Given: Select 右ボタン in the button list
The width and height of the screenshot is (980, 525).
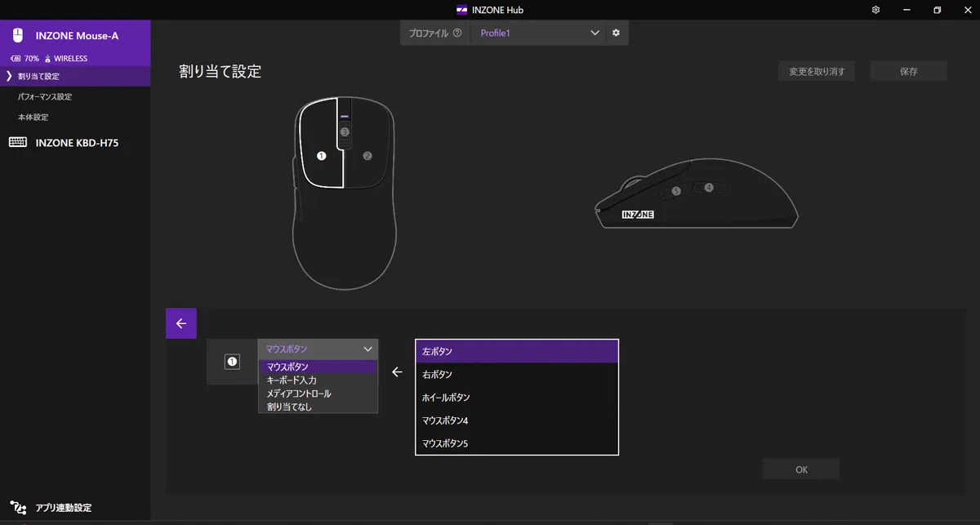Looking at the screenshot, I should (517, 375).
